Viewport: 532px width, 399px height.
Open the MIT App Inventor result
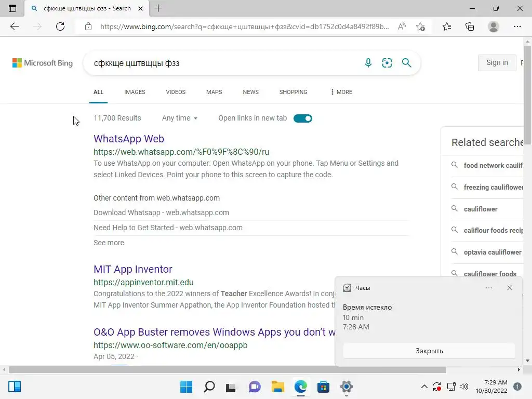pyautogui.click(x=133, y=269)
